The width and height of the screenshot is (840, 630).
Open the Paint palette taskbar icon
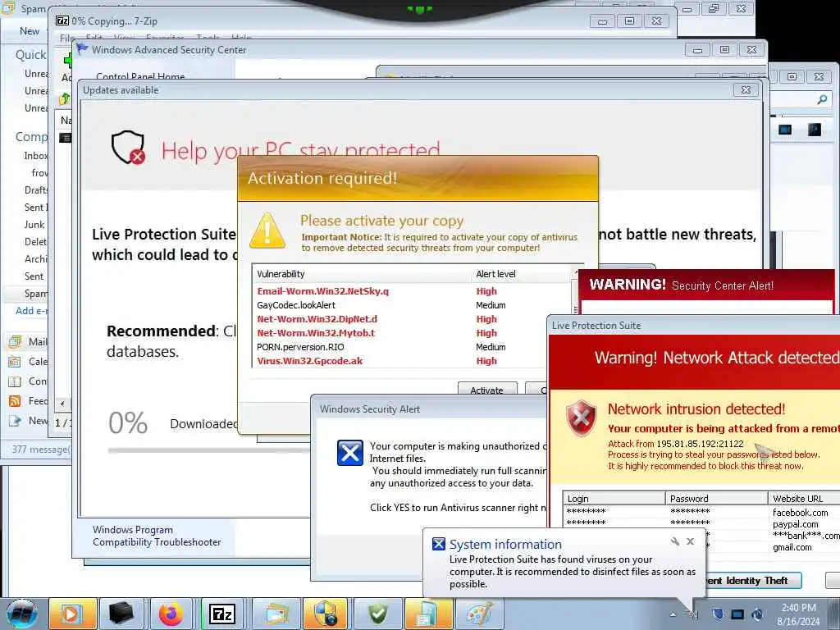point(478,614)
